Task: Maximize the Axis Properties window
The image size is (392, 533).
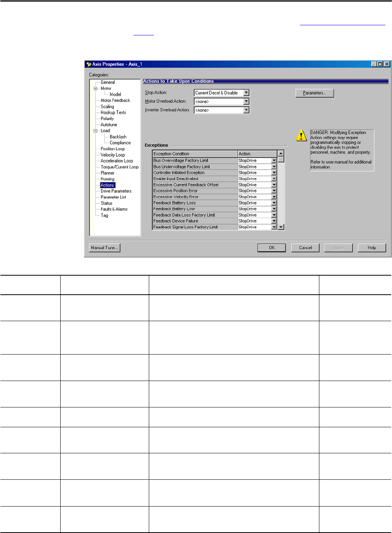Action: point(380,64)
